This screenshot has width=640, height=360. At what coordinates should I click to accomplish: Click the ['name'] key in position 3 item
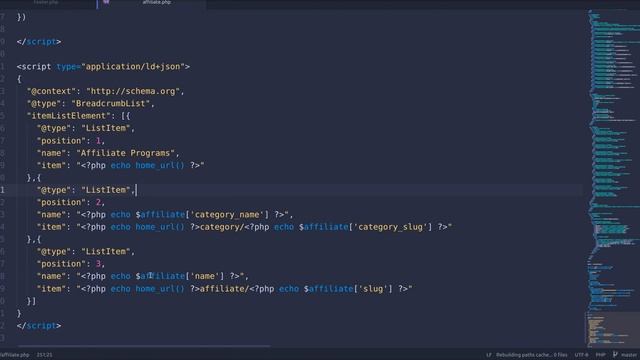tap(205, 276)
